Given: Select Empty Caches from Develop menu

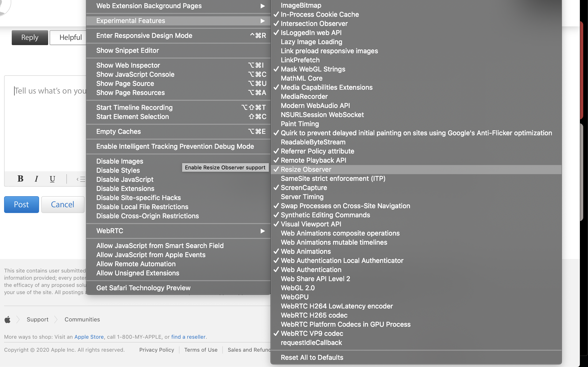Looking at the screenshot, I should [x=118, y=131].
